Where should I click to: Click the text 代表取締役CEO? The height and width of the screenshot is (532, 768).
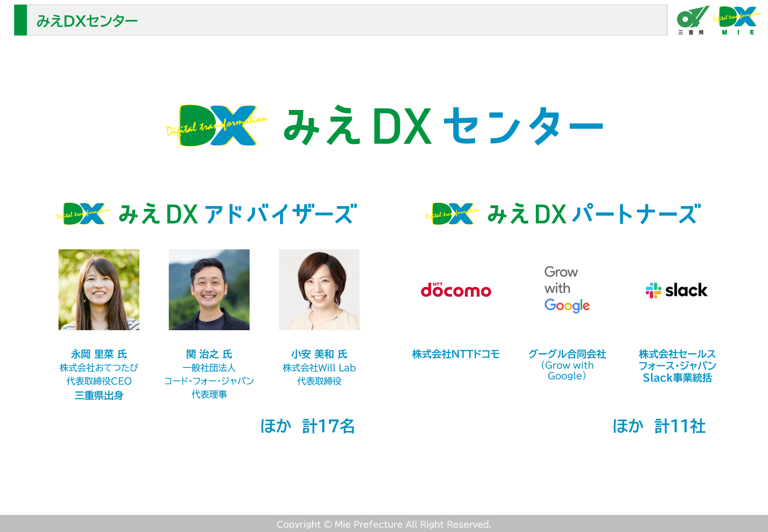(99, 381)
